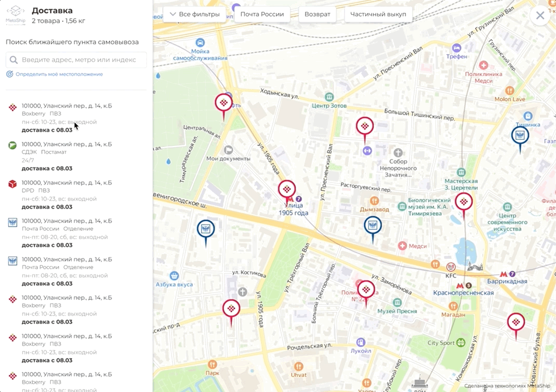
Task: Click the Музей Пресня museum icon
Action: pos(397,303)
